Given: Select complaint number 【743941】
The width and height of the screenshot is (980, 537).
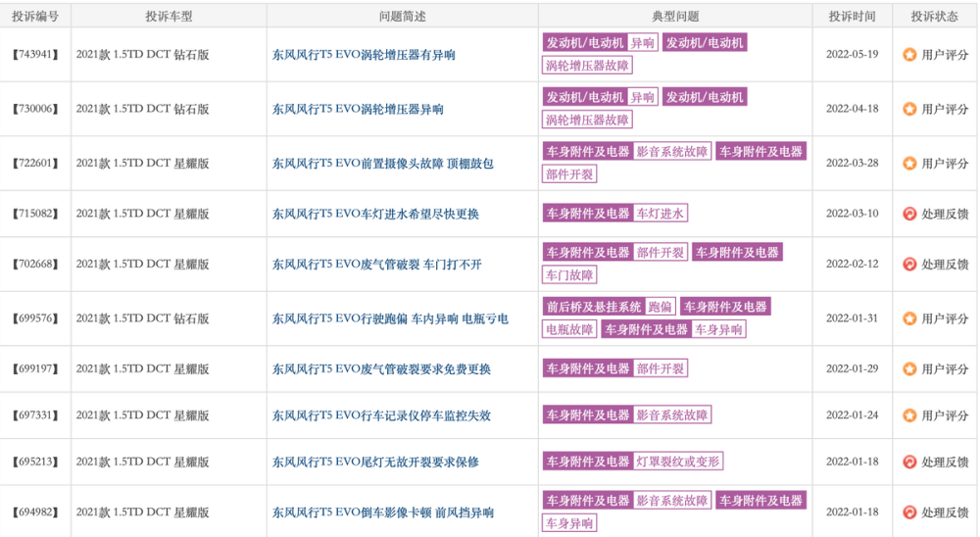Looking at the screenshot, I should (35, 55).
